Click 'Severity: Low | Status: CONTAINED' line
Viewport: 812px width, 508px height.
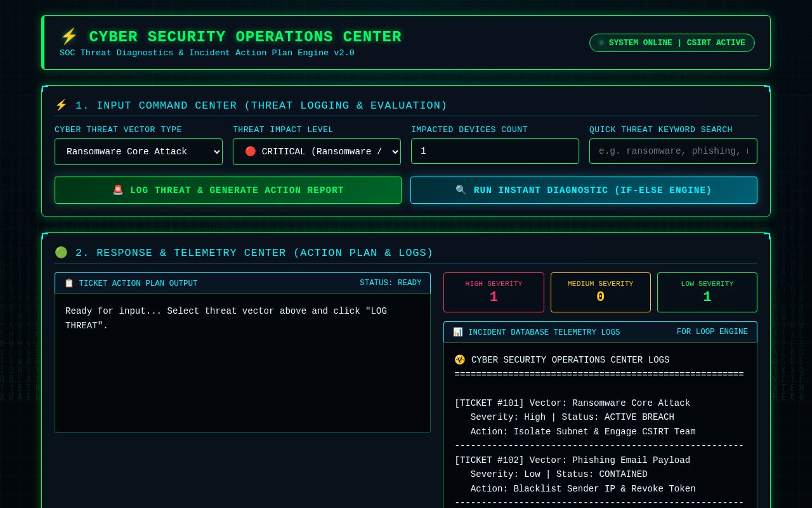[x=559, y=474]
